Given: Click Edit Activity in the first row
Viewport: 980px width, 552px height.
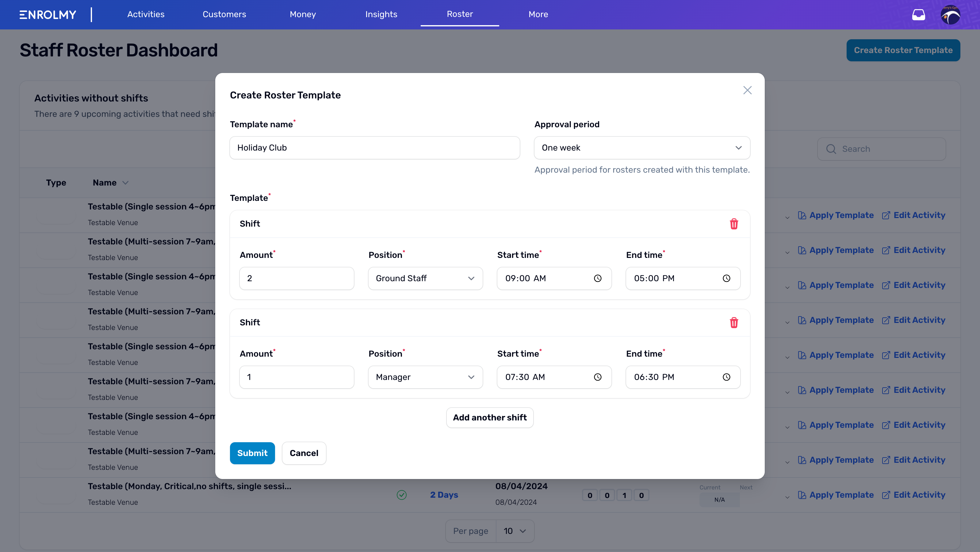Looking at the screenshot, I should [x=913, y=215].
